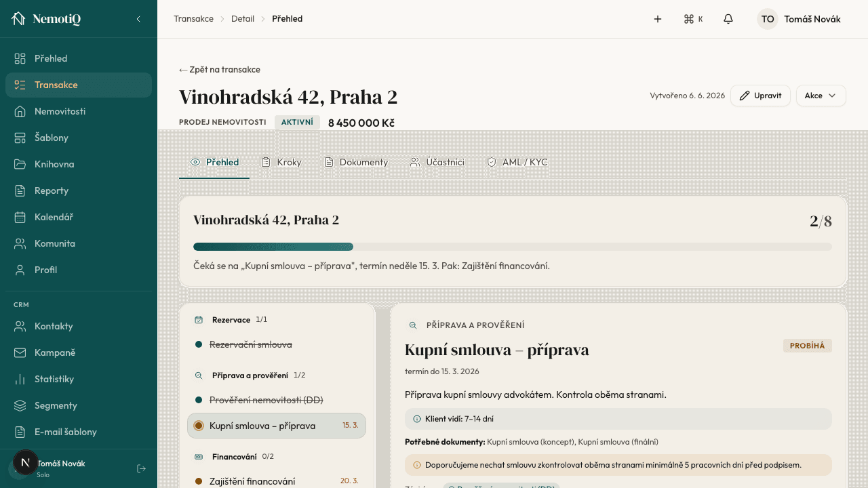
Task: Click the Klient vidí: 7–14 dní info row
Action: point(618,419)
